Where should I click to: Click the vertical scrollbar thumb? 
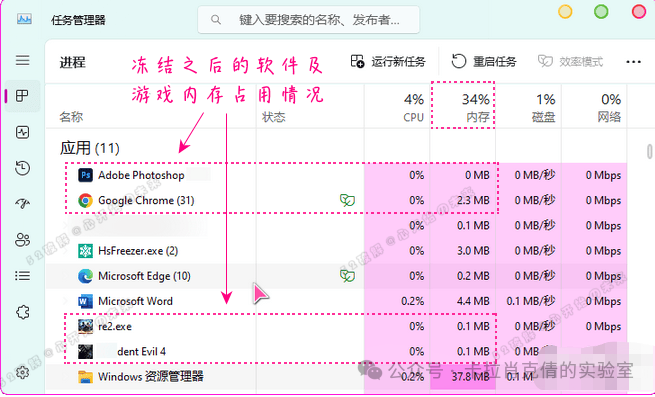(650, 151)
